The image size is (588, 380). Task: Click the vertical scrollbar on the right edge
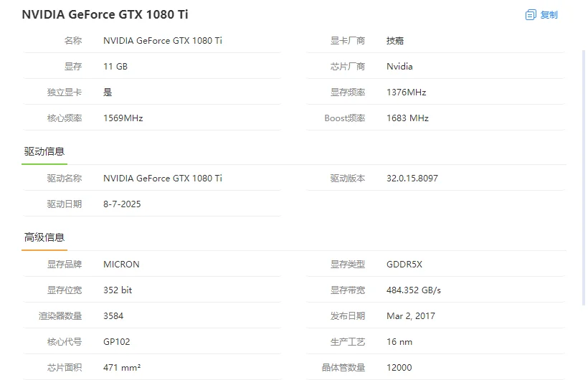point(583,177)
